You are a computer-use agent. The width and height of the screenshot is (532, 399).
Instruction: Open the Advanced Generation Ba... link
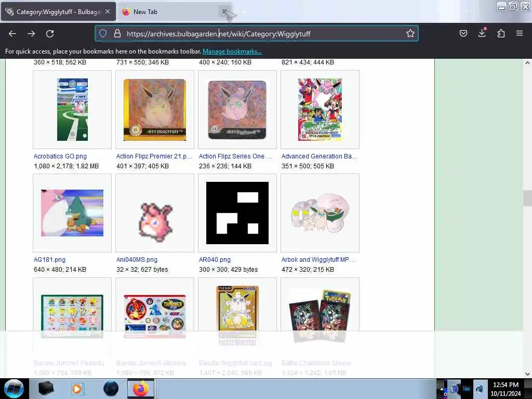point(320,156)
